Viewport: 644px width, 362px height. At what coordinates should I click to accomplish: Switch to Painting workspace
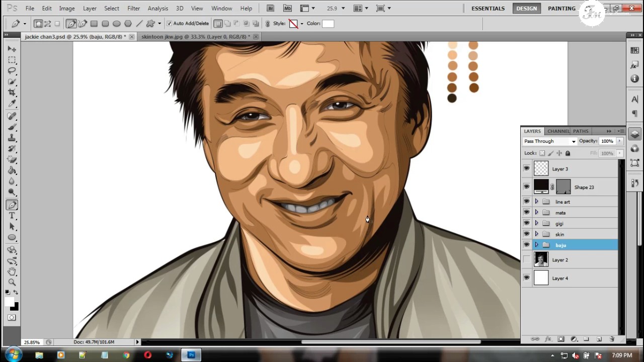[562, 8]
